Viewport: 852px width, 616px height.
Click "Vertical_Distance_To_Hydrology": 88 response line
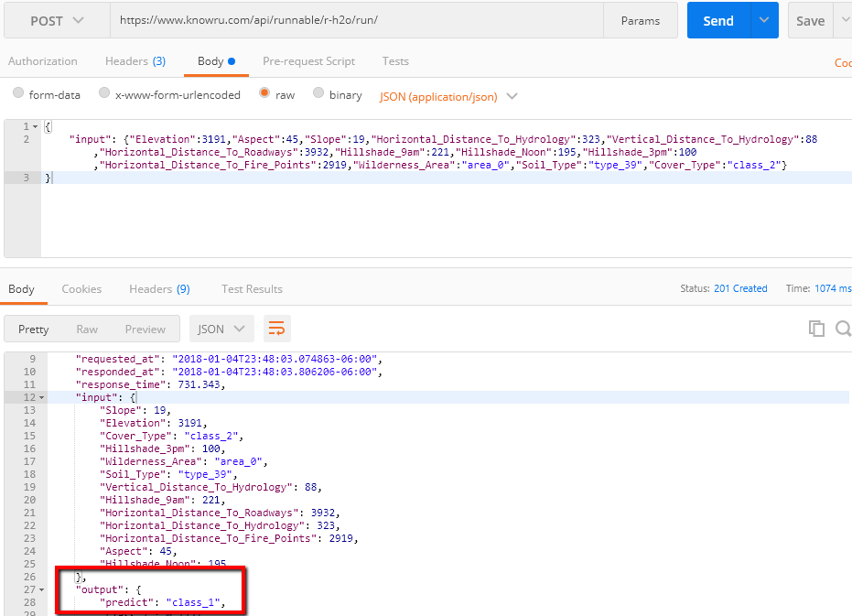(x=210, y=487)
